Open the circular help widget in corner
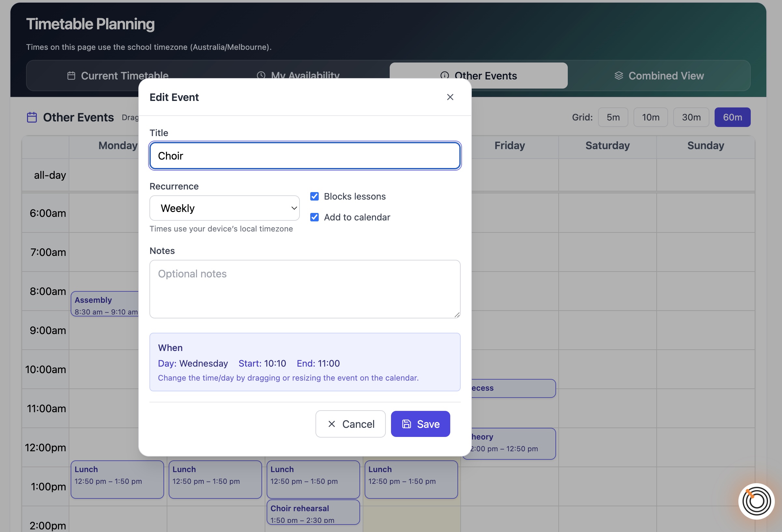The image size is (782, 532). click(x=756, y=501)
